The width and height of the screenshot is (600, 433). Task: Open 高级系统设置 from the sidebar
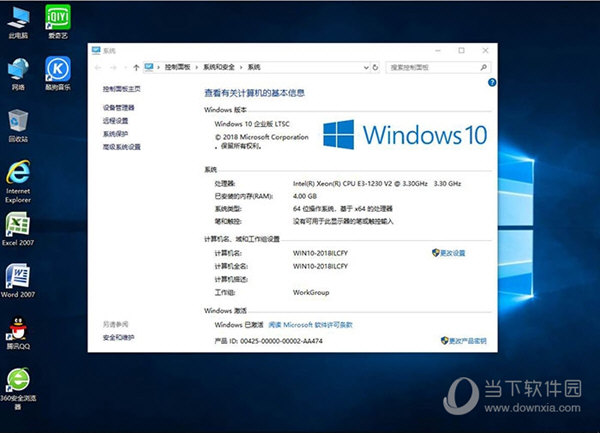(122, 147)
